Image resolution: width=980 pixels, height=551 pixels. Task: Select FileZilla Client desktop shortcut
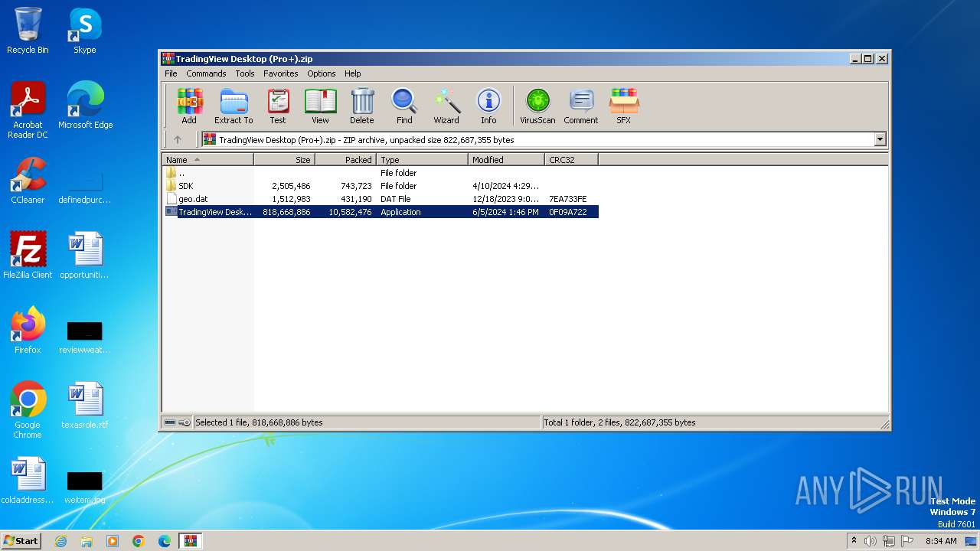coord(28,256)
